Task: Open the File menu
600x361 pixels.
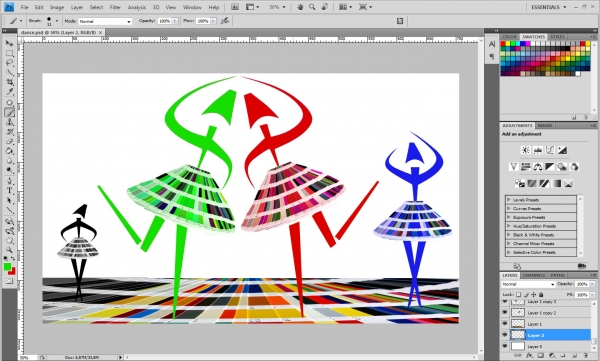Action: pos(24,7)
